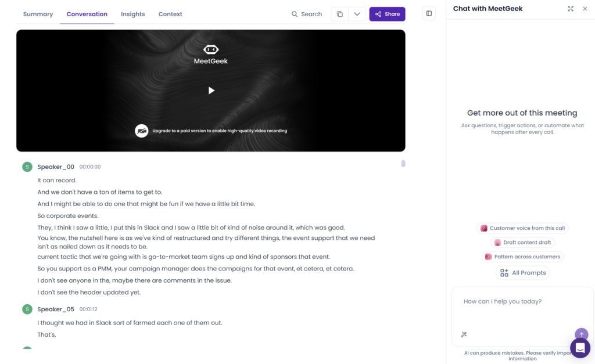Toggle the side panel layout icon

[429, 14]
